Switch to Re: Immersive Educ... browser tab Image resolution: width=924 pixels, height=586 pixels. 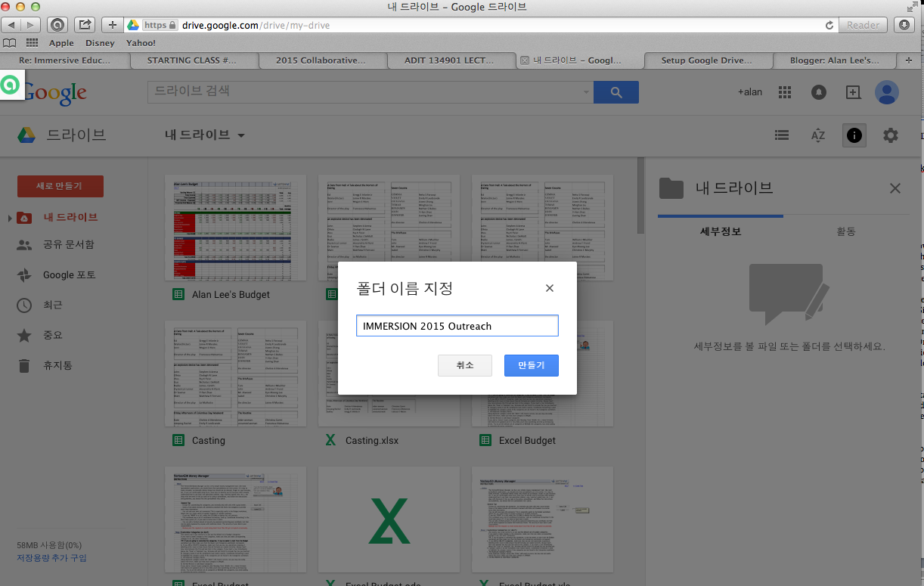tap(65, 60)
